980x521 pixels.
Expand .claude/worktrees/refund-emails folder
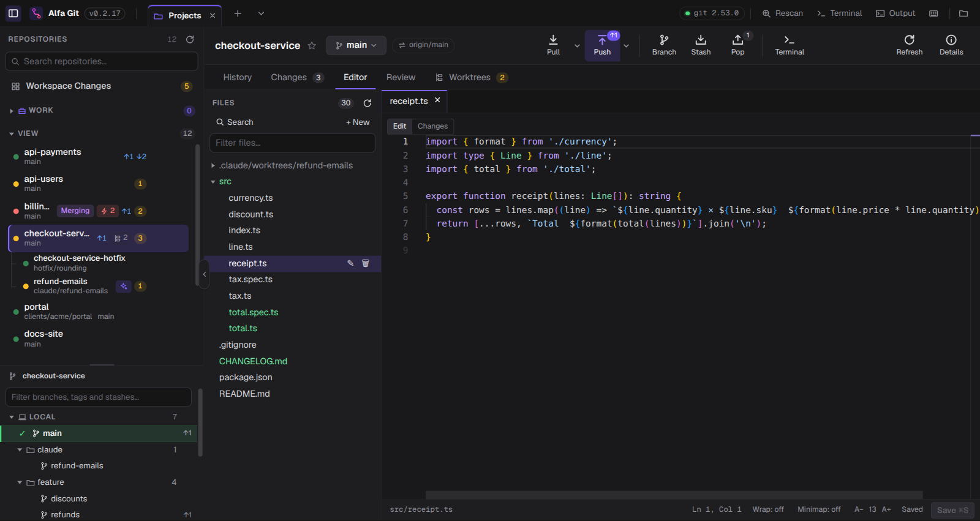(x=213, y=166)
